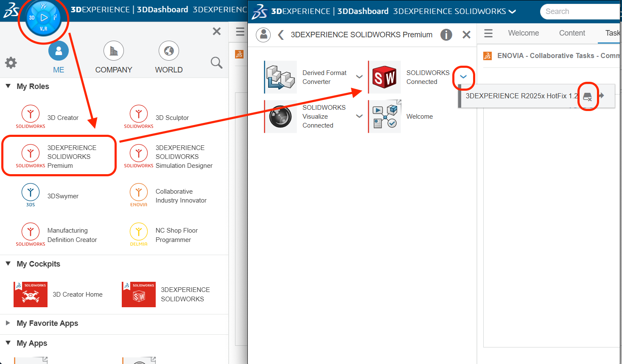The image size is (622, 364).
Task: Select the COMPANY building icon
Action: point(114,51)
